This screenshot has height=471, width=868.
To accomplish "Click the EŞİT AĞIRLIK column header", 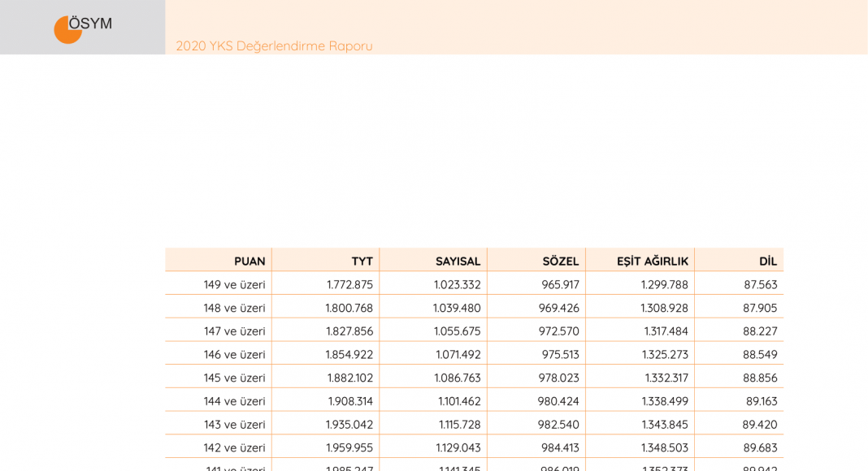I will (653, 261).
